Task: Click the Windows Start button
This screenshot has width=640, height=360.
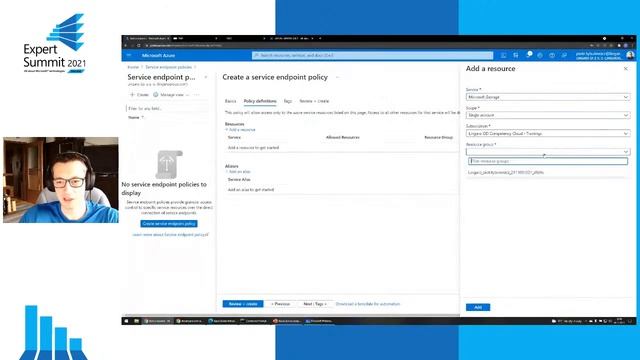Action: click(x=126, y=321)
